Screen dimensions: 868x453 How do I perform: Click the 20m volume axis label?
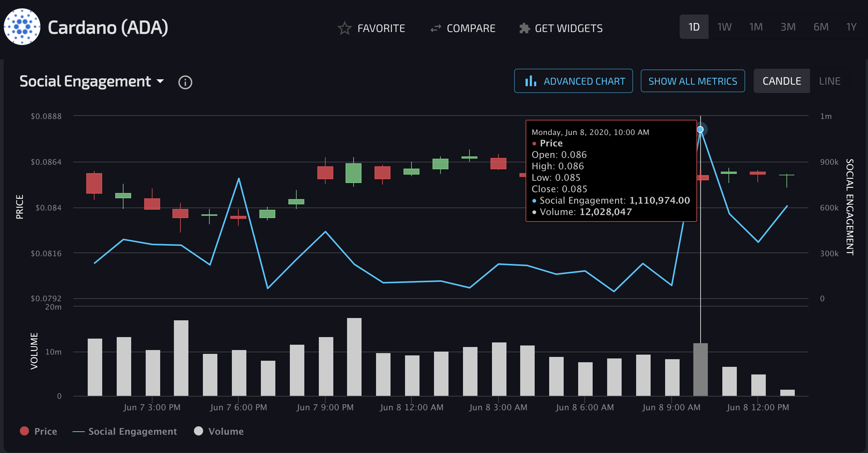[x=53, y=307]
